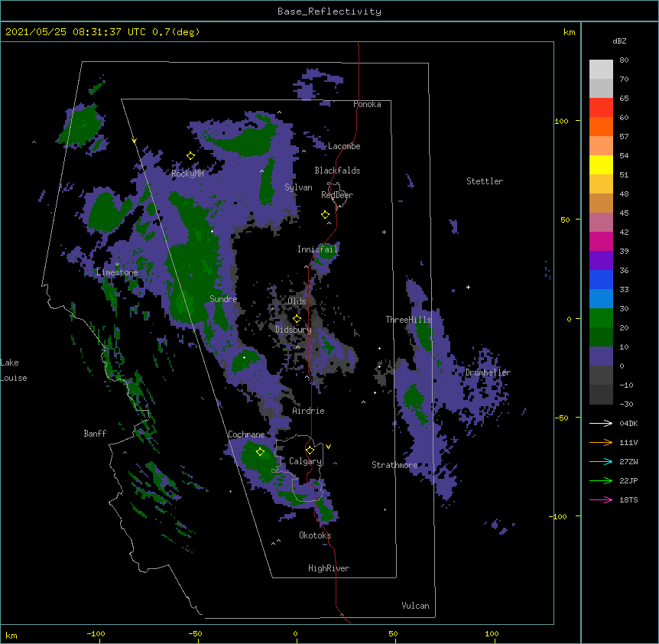Click the RedDeer city label

(x=337, y=195)
